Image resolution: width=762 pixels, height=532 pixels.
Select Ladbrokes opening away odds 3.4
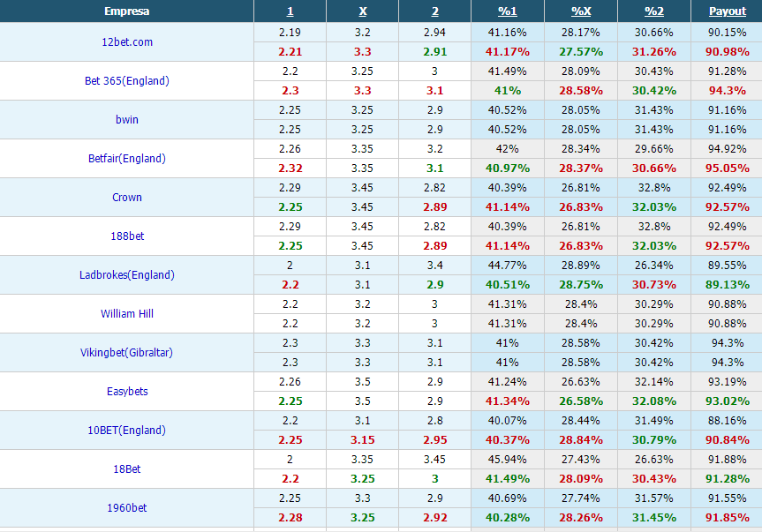(x=435, y=266)
